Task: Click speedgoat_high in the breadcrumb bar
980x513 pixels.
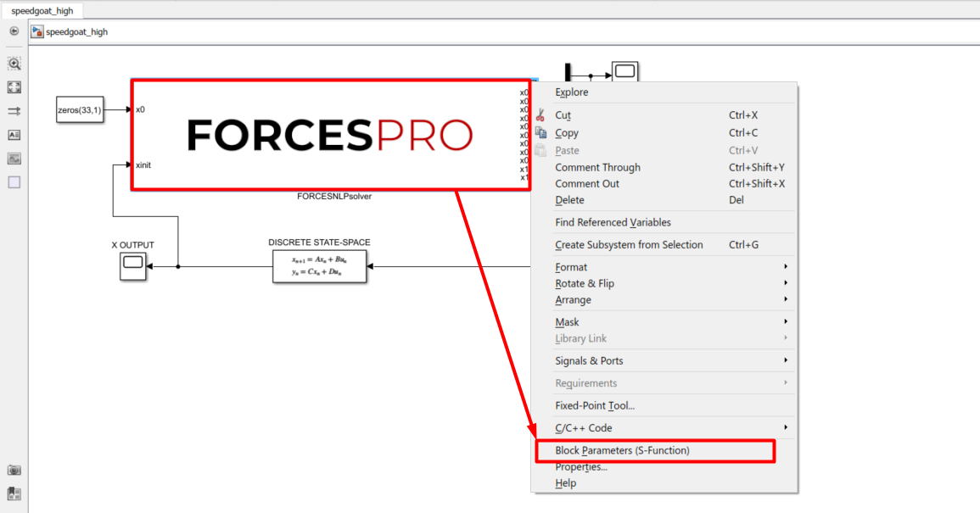Action: pos(76,32)
